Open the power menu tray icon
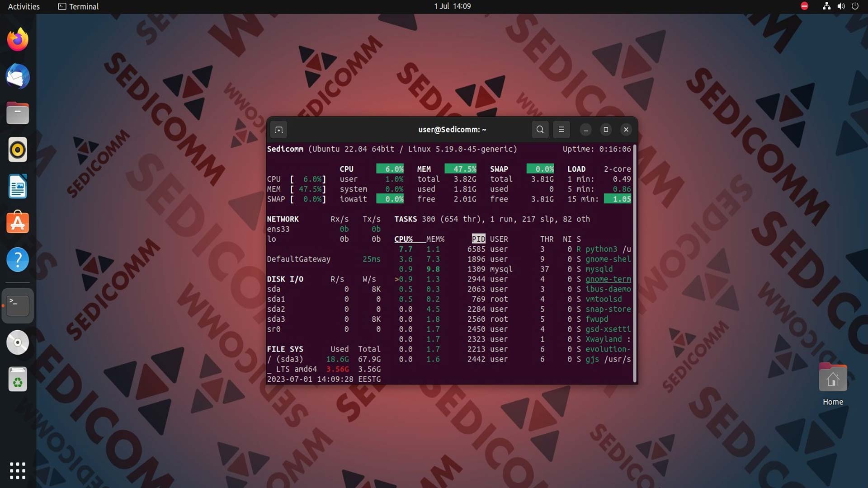Viewport: 868px width, 488px height. click(855, 6)
